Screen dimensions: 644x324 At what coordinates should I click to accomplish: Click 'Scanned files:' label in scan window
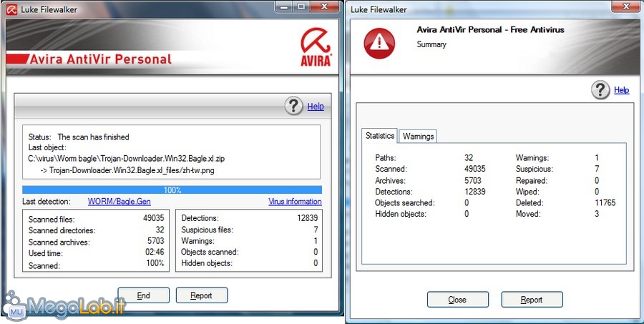[52, 220]
